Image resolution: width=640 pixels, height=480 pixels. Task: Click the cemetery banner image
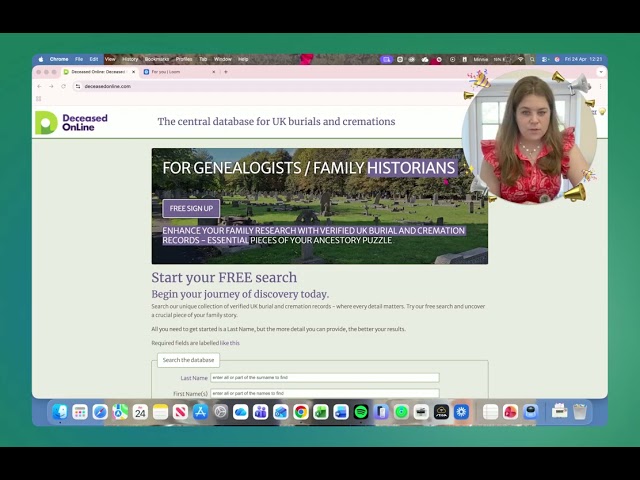pos(320,206)
